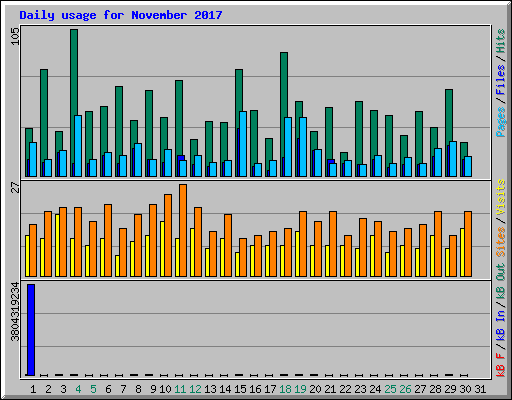
Task: Click the "kB F" legend label
Action: tap(501, 364)
